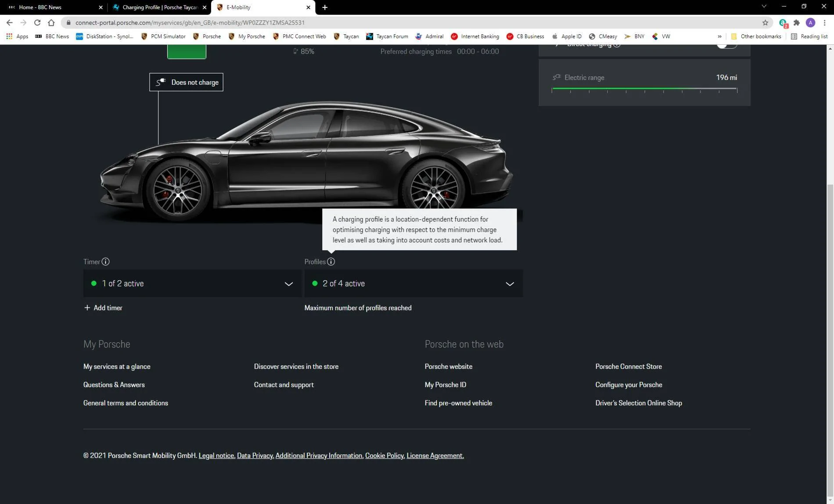The width and height of the screenshot is (834, 504).
Task: Bookmark this page with the star icon
Action: tap(765, 22)
